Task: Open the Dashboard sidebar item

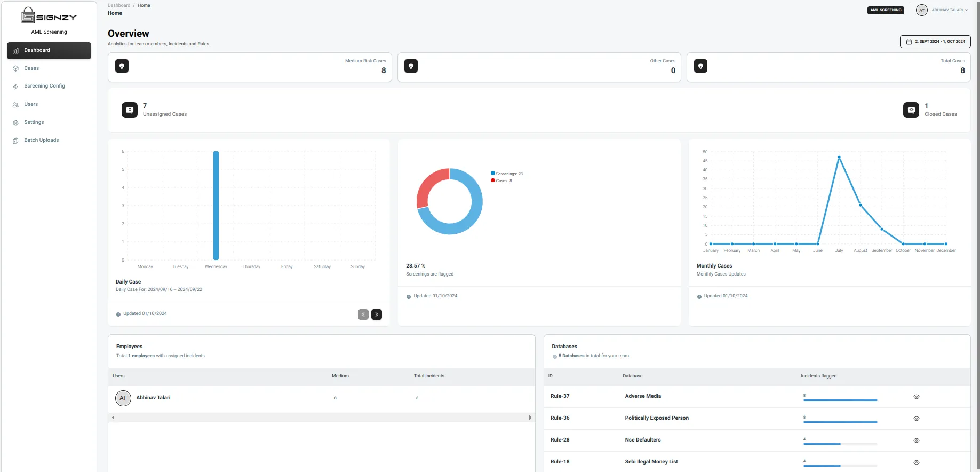Action: 49,50
